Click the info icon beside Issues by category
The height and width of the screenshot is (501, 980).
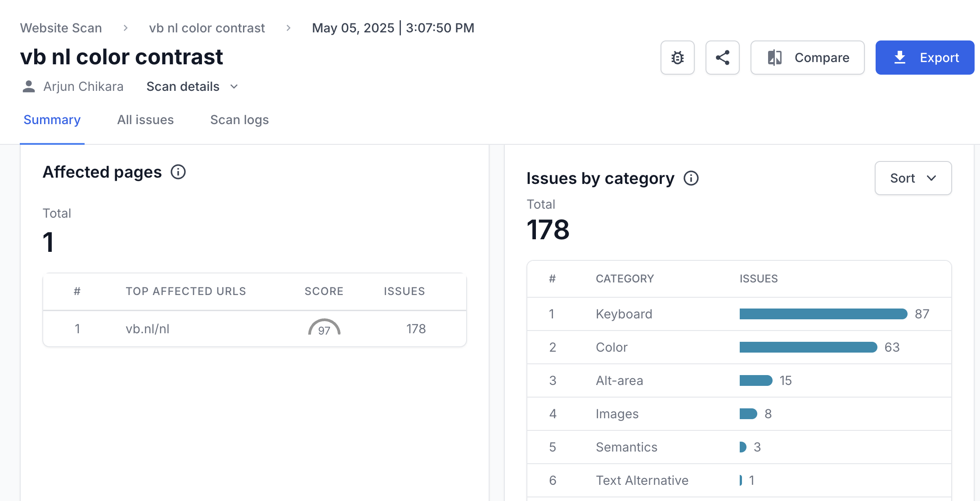(691, 178)
